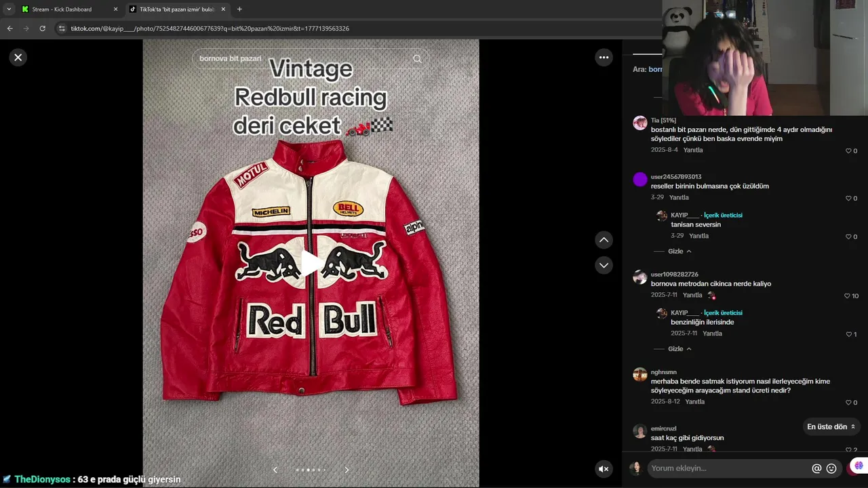Image resolution: width=868 pixels, height=488 pixels.
Task: Go to previous post with up arrow
Action: [604, 240]
